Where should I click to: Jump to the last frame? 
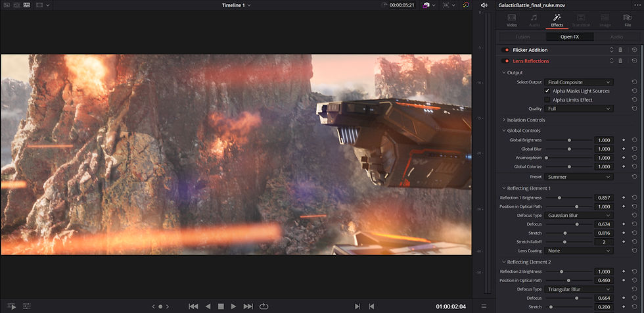(248, 306)
